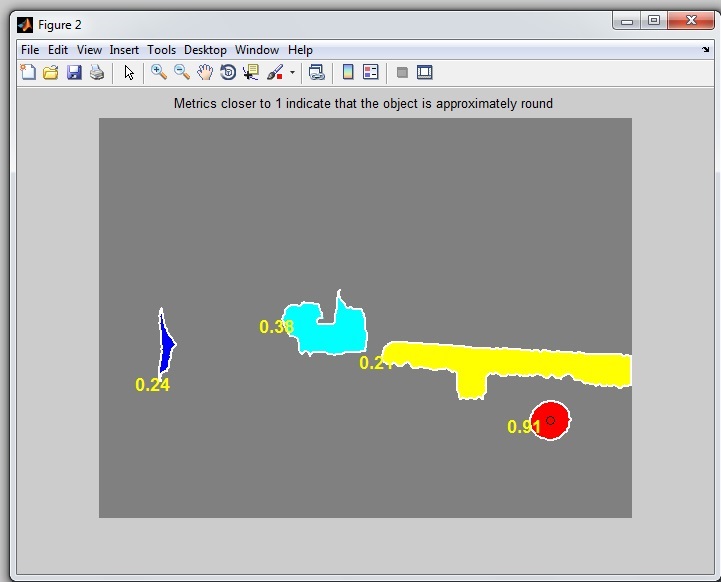721x582 pixels.
Task: Toggle the Insert Legend button
Action: (x=371, y=72)
